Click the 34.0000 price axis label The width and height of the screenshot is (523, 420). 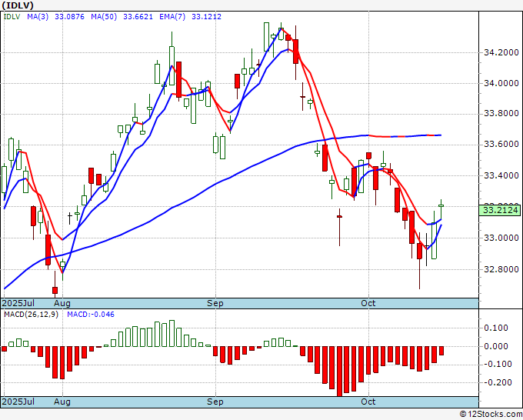coord(501,83)
